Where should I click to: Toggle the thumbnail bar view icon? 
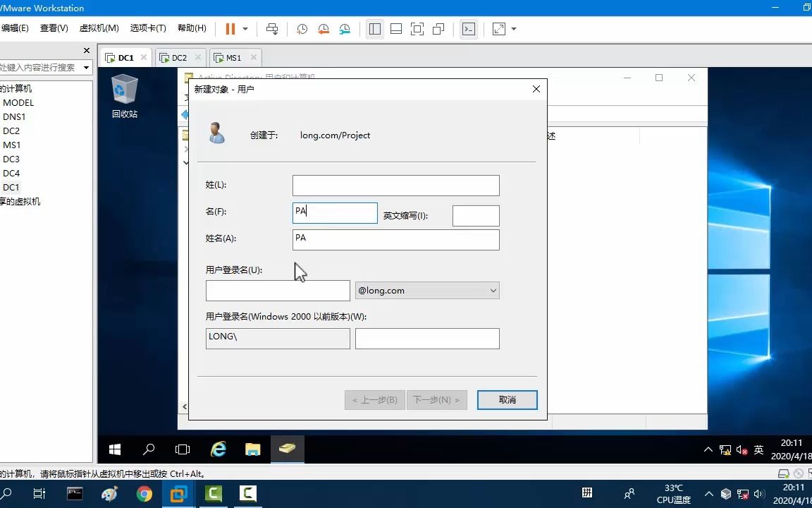pos(396,29)
